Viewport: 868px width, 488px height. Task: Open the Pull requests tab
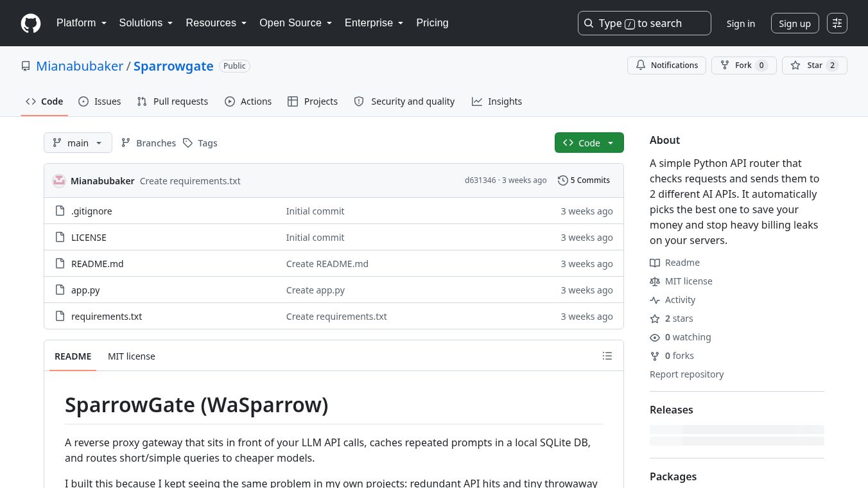173,101
